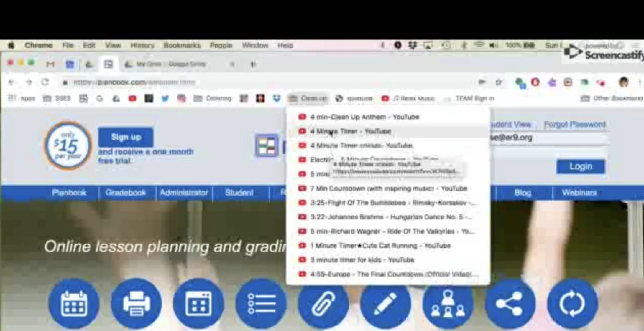Image resolution: width=644 pixels, height=331 pixels.
Task: Open the Dropbox bookmark icon
Action: [x=276, y=98]
